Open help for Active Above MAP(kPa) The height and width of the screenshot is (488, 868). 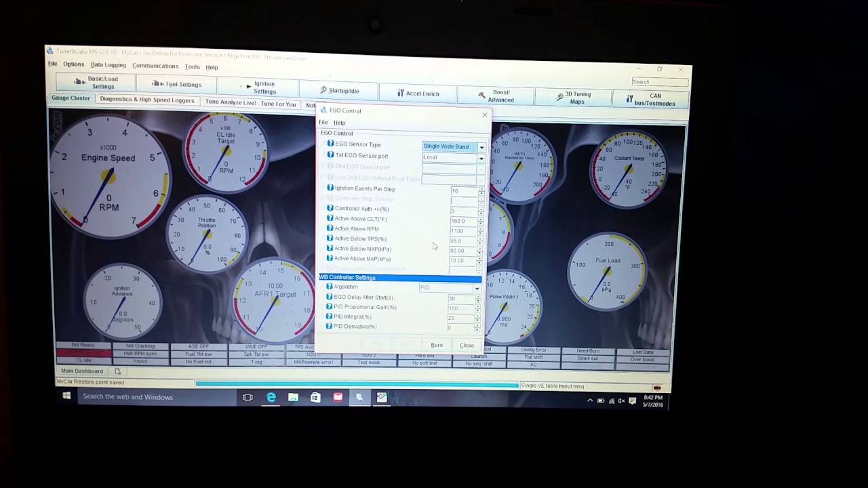330,258
